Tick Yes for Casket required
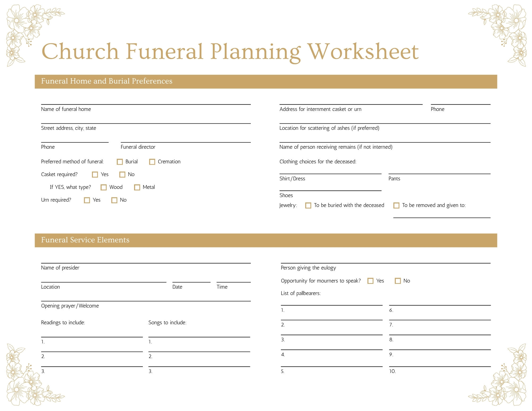This screenshot has width=532, height=411. pos(95,175)
